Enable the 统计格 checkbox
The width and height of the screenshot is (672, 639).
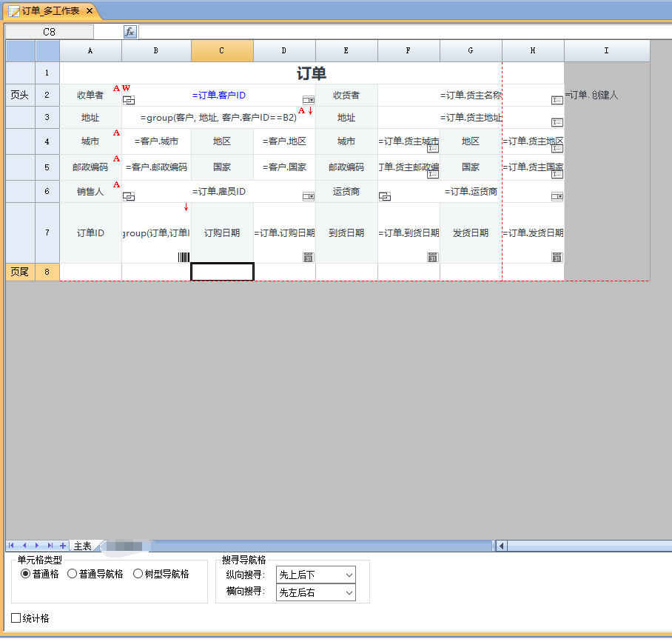pos(16,618)
